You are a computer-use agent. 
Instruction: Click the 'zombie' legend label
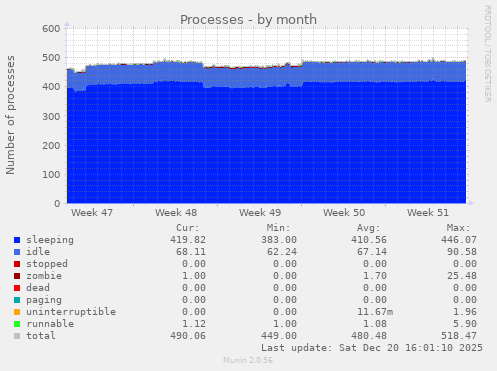[x=44, y=276]
